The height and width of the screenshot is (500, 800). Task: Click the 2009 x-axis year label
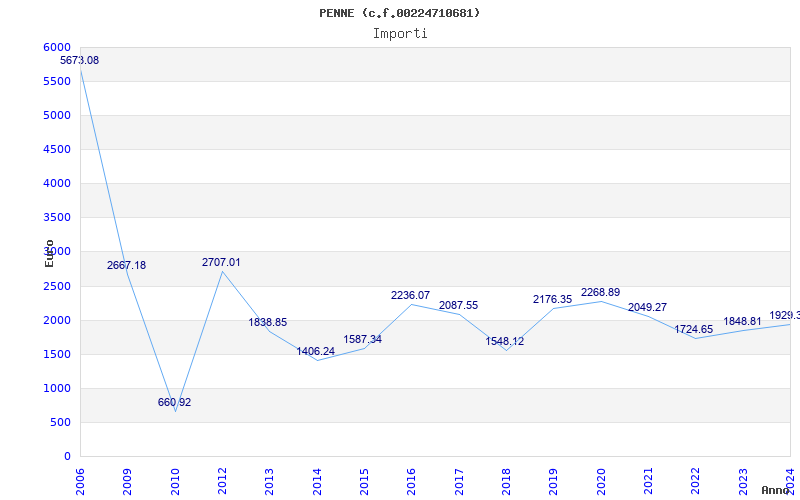pos(127,481)
